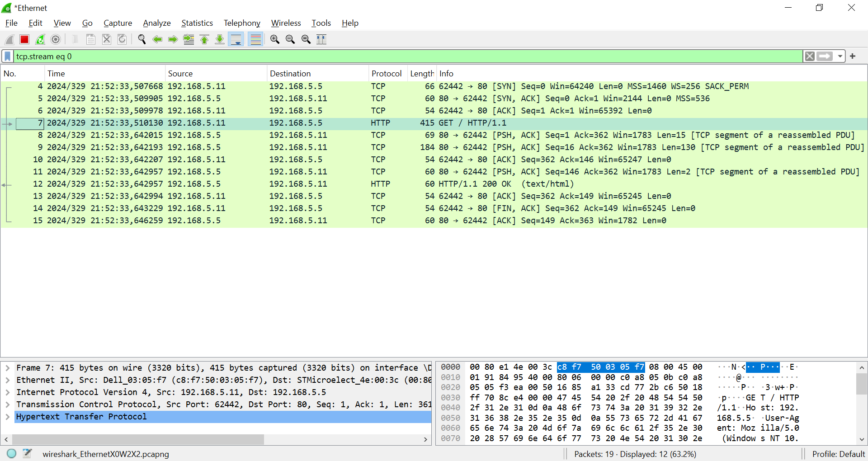Screen dimensions: 868x461
Task: Restart the current capture
Action: coord(40,39)
